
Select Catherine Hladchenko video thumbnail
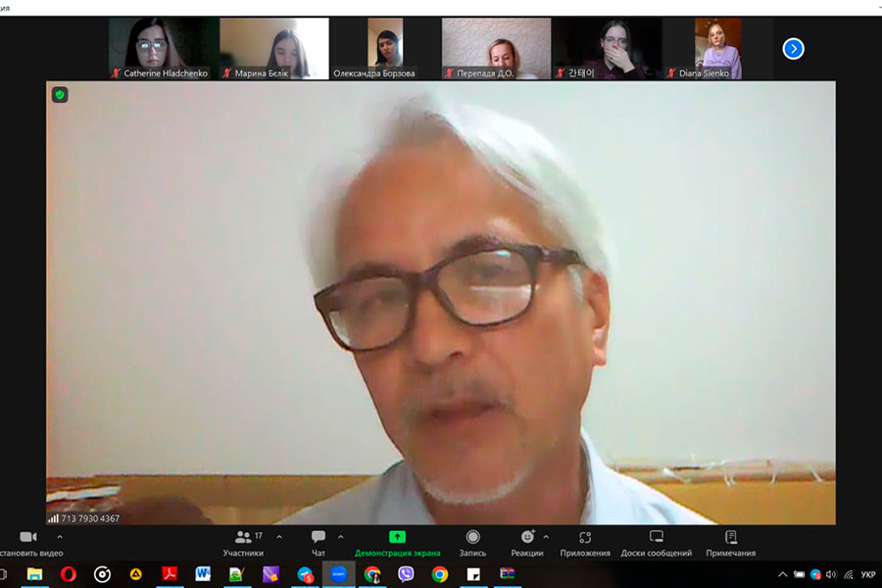click(164, 48)
